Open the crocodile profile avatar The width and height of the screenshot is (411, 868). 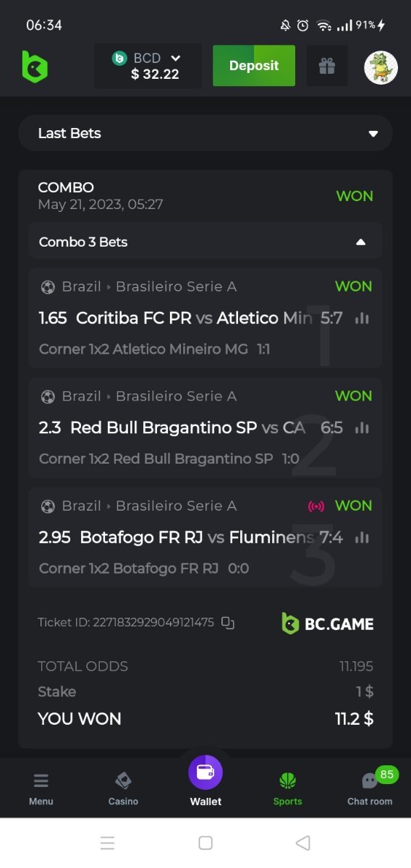(381, 67)
